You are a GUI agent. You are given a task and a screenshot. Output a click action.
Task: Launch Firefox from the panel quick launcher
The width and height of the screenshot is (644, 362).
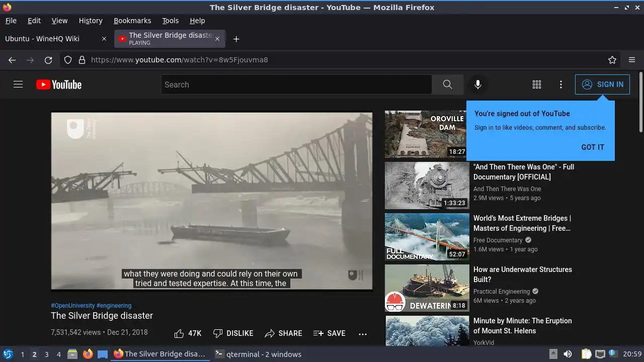pos(88,354)
